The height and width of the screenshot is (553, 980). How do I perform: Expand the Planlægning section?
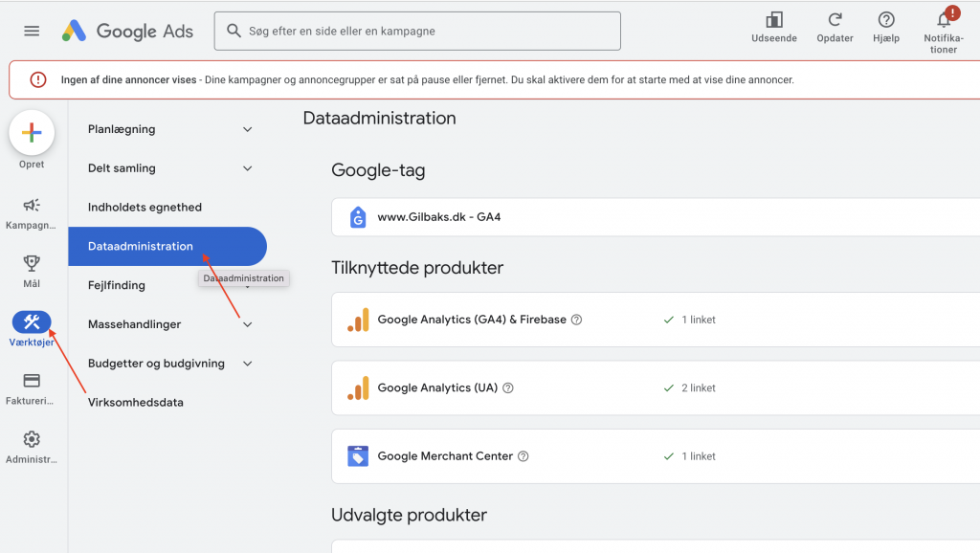pyautogui.click(x=167, y=128)
